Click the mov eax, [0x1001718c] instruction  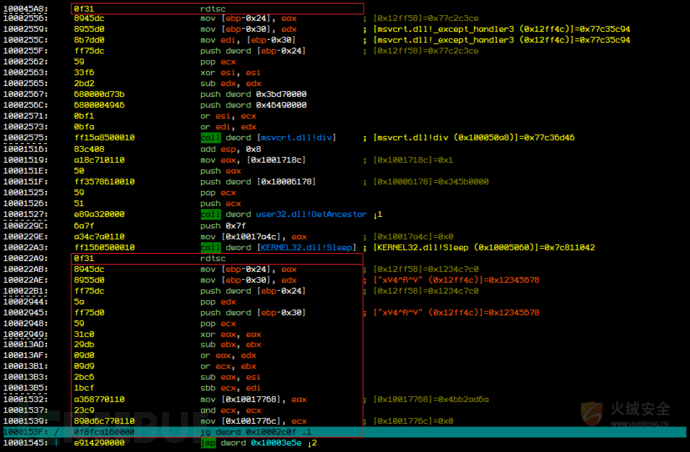253,160
